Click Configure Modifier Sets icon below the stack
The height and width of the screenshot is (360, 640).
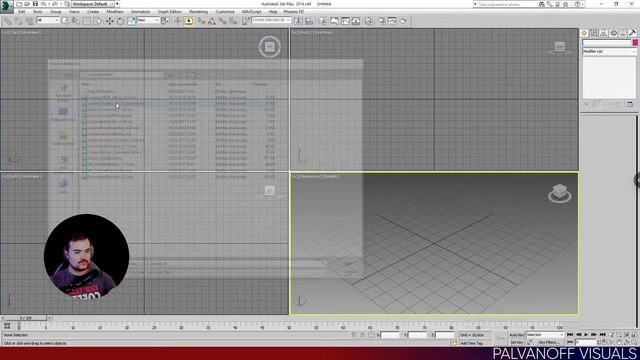click(x=630, y=104)
